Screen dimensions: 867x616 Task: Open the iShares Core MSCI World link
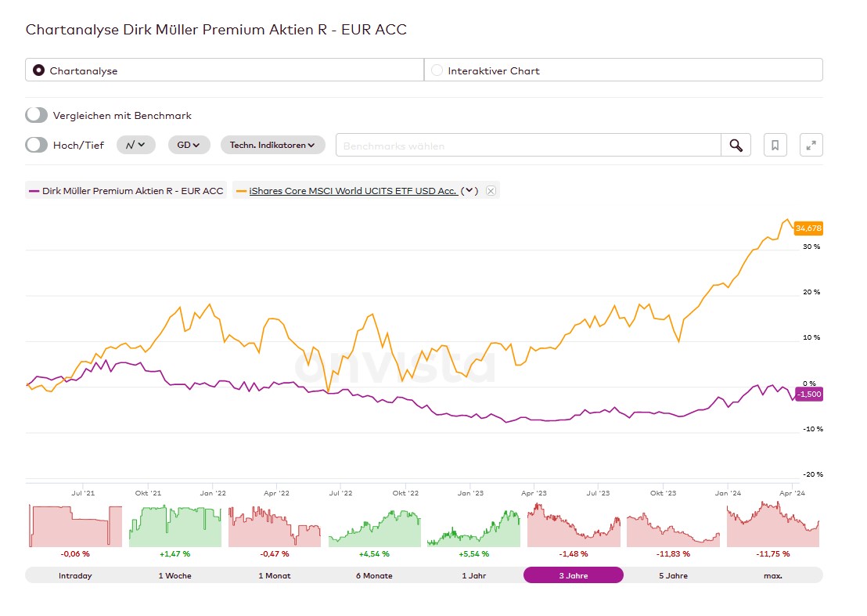pos(353,191)
